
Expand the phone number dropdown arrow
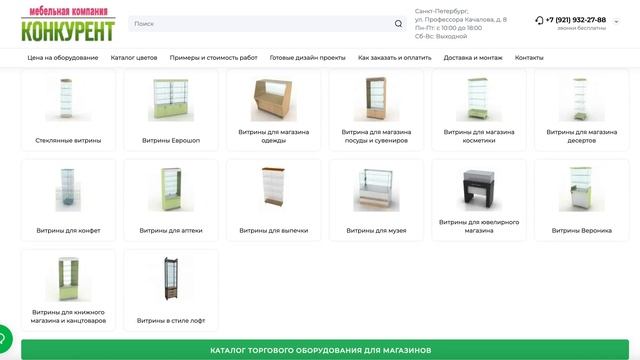pos(616,22)
